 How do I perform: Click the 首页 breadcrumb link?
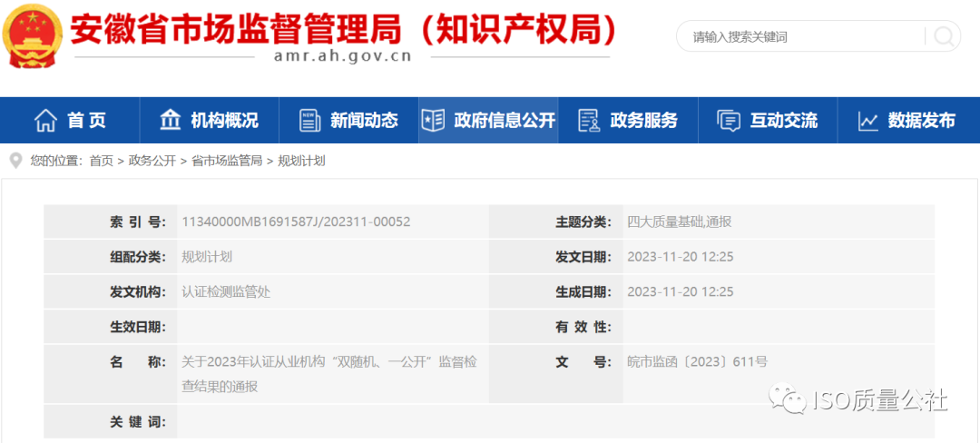102,162
